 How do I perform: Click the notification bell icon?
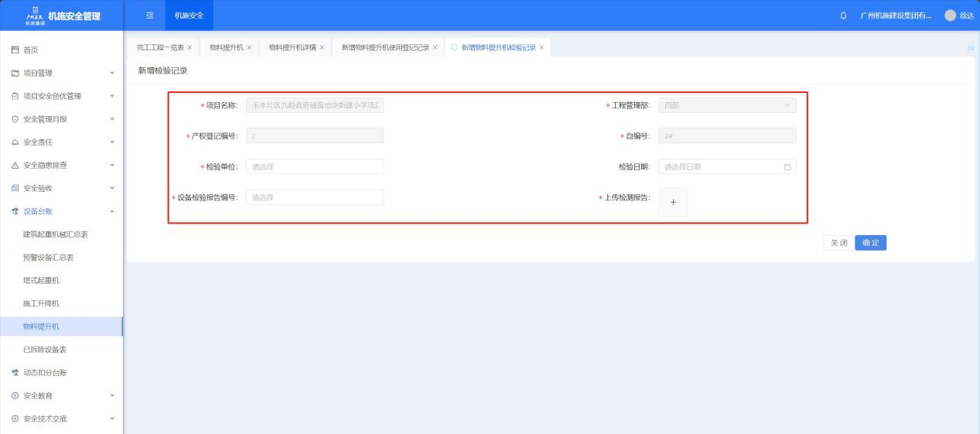843,15
